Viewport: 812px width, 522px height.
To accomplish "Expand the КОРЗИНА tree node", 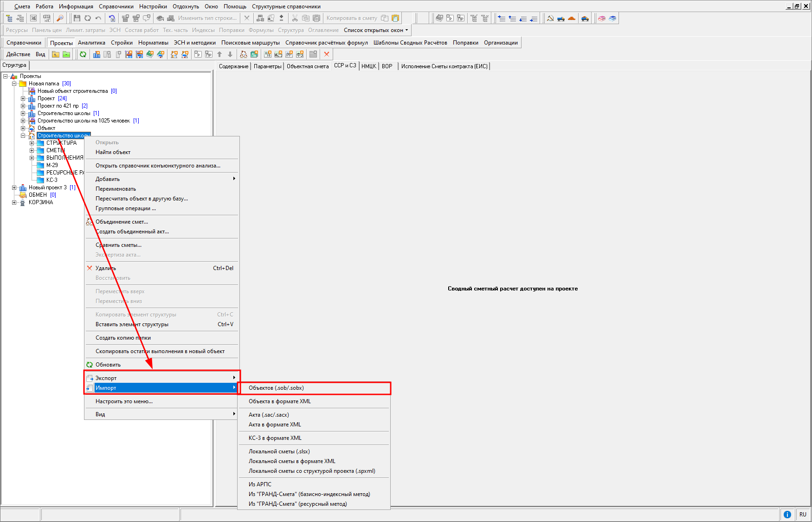I will pos(14,202).
